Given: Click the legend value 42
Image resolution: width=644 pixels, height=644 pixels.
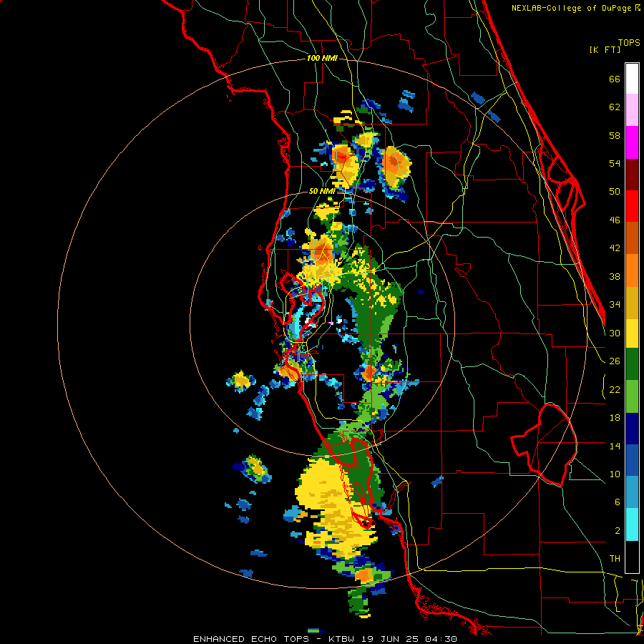Looking at the screenshot, I should click(615, 248).
